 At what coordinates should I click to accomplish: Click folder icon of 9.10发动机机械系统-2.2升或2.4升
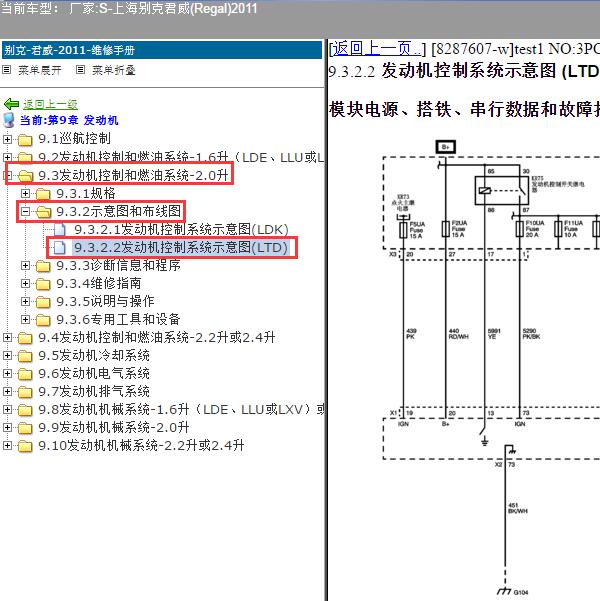pos(25,446)
